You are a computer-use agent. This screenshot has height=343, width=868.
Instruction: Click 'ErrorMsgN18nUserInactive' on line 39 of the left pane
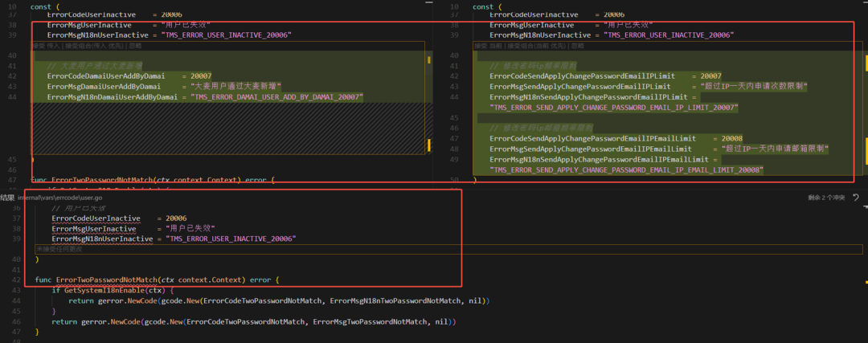point(98,35)
